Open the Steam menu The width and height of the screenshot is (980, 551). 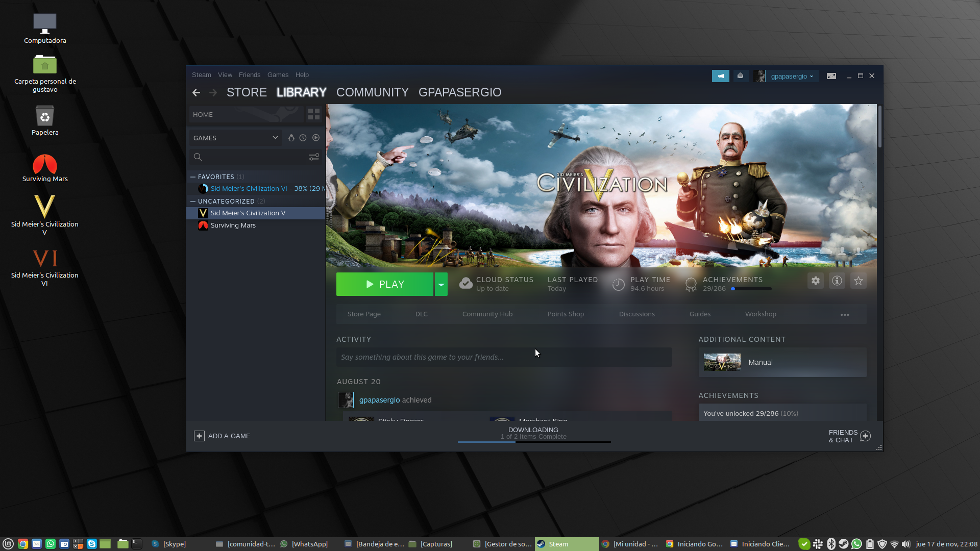201,74
